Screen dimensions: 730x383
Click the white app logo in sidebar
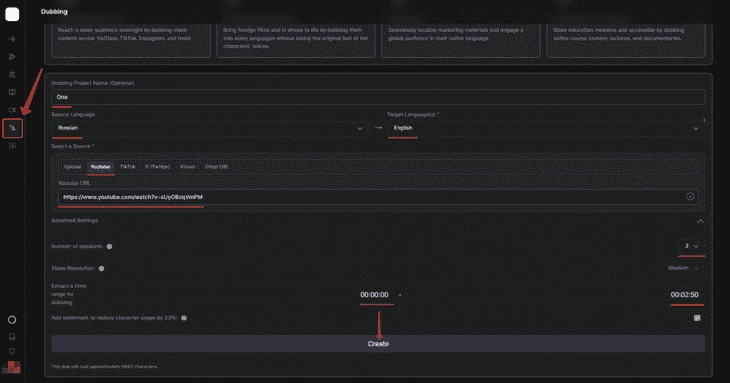tap(12, 14)
